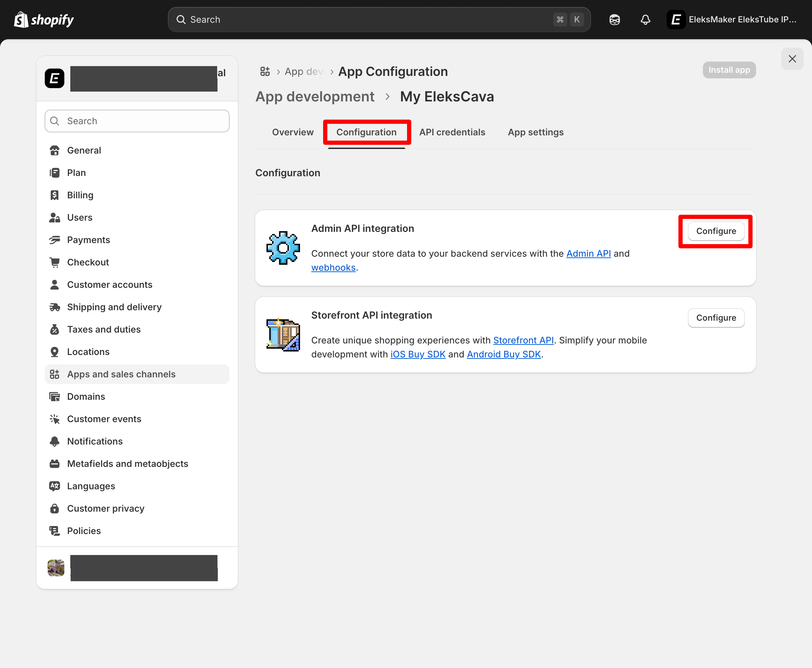The width and height of the screenshot is (812, 668).
Task: Open the Android Buy SDK link
Action: click(504, 354)
